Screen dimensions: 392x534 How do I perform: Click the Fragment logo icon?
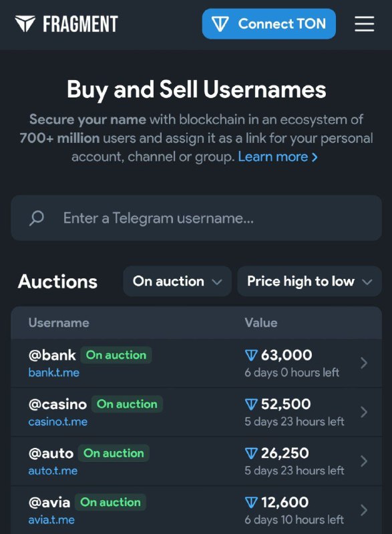click(x=25, y=23)
